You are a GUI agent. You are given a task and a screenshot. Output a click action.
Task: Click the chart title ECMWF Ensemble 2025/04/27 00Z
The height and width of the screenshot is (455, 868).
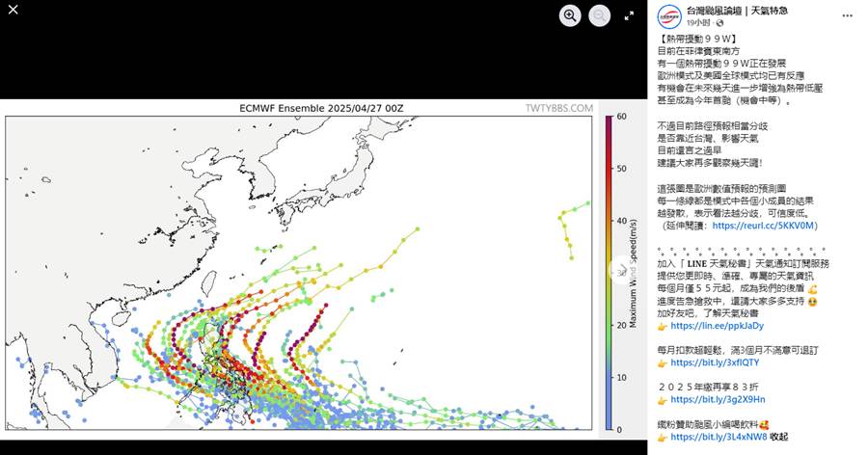[x=321, y=109]
